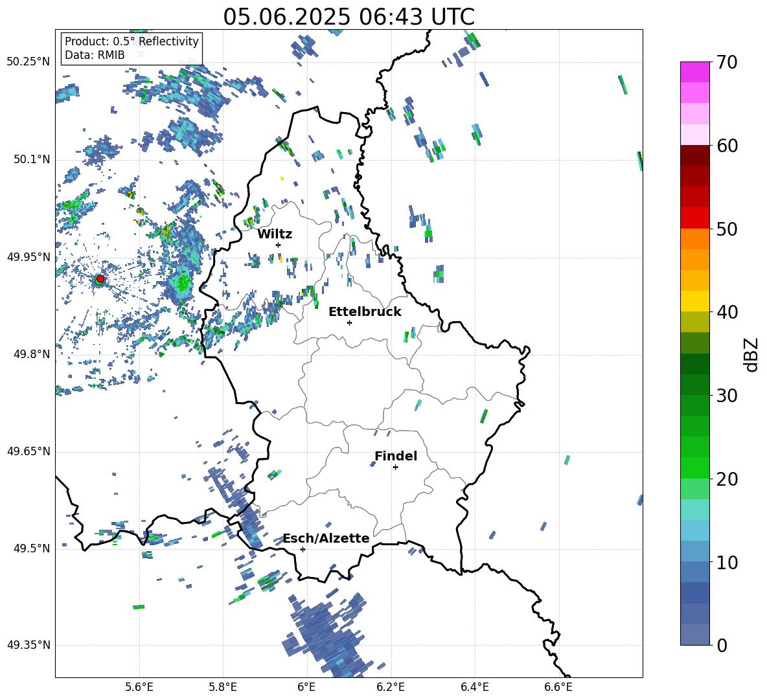Click the 50.1°N latitude label
Image resolution: width=767 pixels, height=700 pixels.
point(32,159)
